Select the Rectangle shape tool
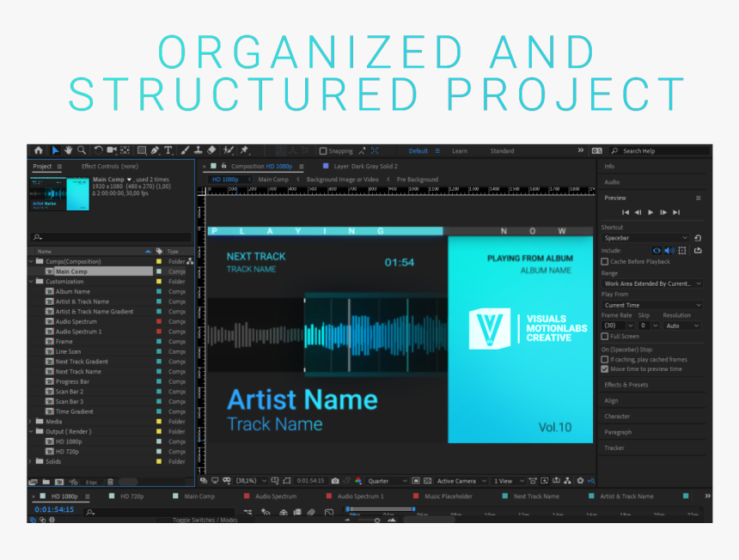Viewport: 739px width, 560px height. 142,150
